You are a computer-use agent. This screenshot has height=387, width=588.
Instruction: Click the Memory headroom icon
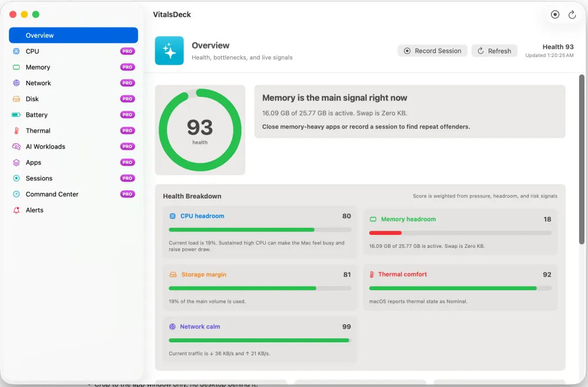click(x=373, y=219)
